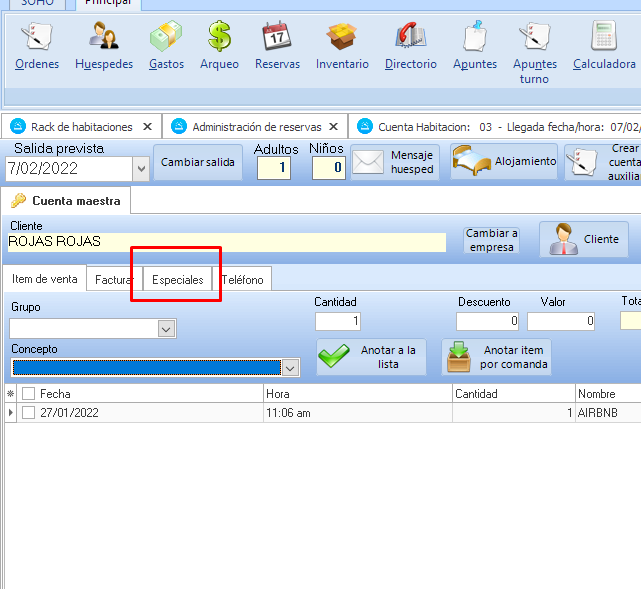641x589 pixels.
Task: Switch to the Especiales tab
Action: pos(177,280)
